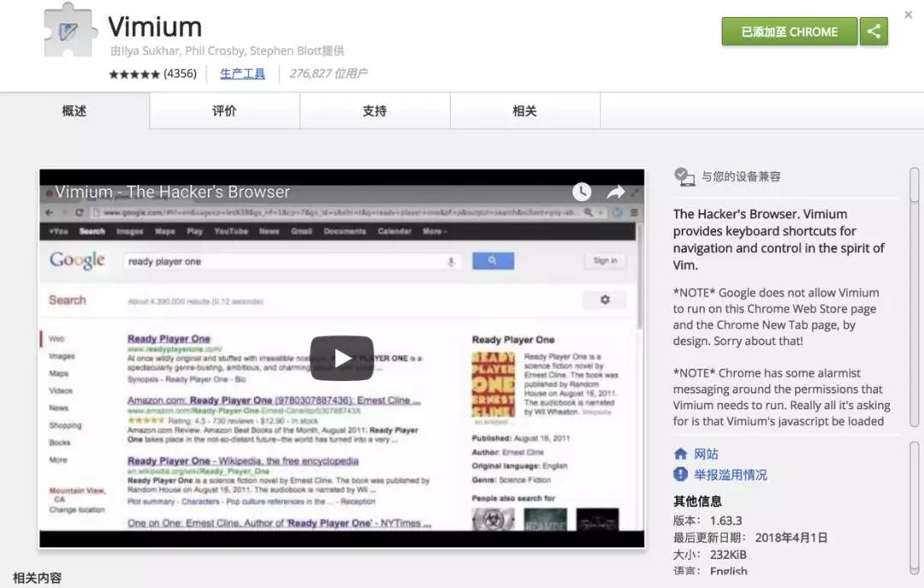Click the gear icon in the Google results preview
This screenshot has height=588, width=924.
pyautogui.click(x=604, y=299)
